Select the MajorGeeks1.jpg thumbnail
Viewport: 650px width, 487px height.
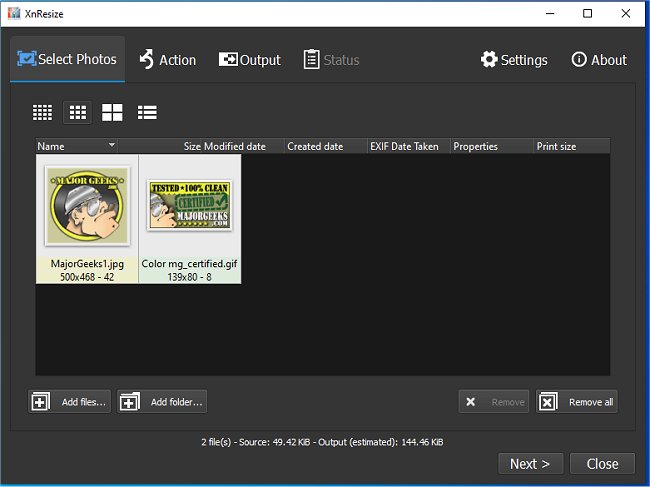[87, 219]
